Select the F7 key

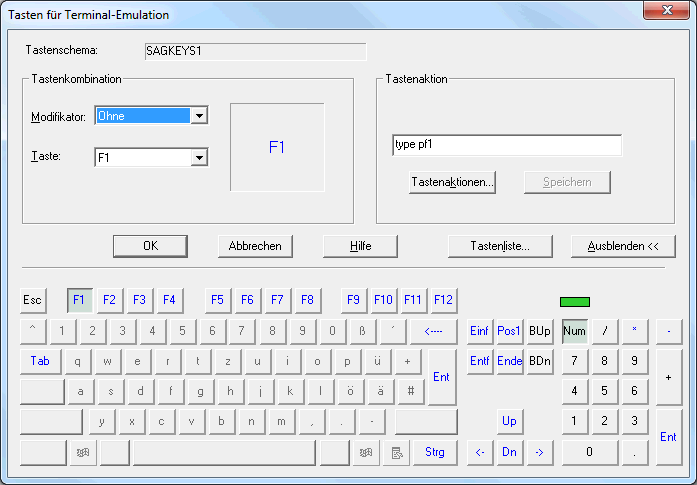pyautogui.click(x=277, y=300)
